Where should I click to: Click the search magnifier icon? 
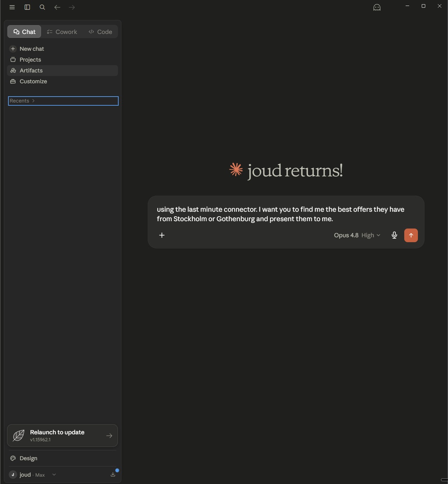42,7
